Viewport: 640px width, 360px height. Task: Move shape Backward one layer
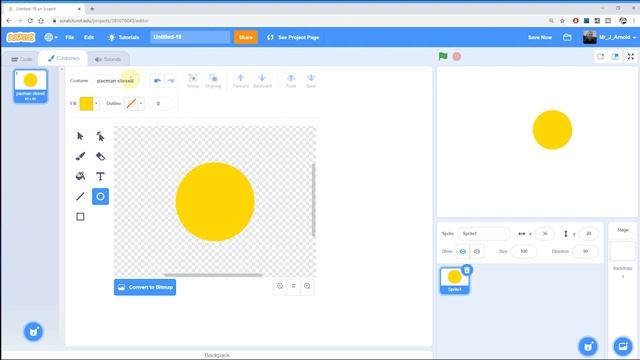(262, 80)
